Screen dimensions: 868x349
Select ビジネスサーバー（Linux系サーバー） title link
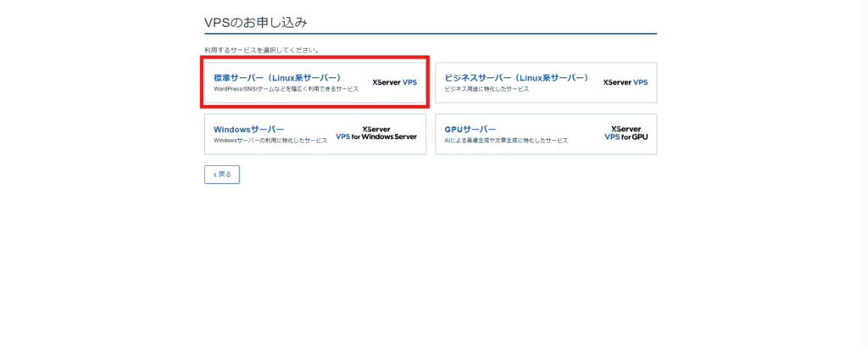coord(516,77)
